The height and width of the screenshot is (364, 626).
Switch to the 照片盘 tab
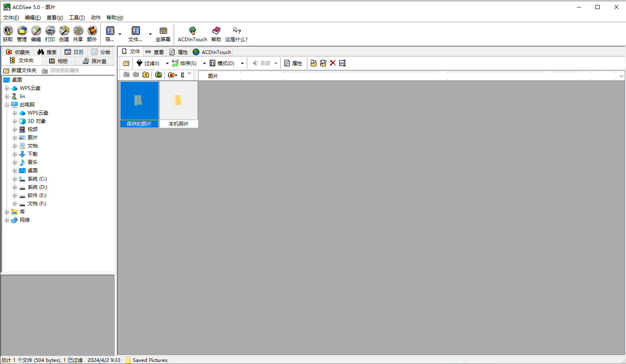point(95,61)
